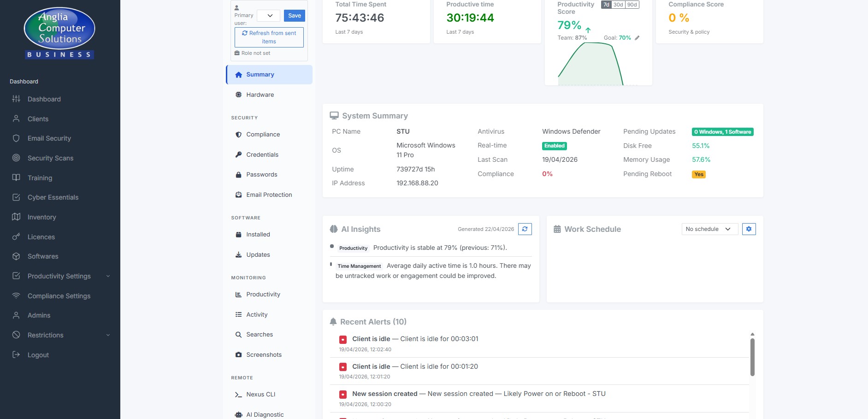Open the AI Diagnostic tool

coord(265,414)
